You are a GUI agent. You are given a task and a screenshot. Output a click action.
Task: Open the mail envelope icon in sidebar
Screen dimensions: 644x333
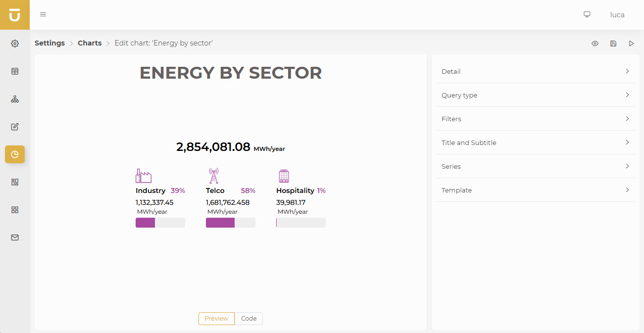click(15, 238)
